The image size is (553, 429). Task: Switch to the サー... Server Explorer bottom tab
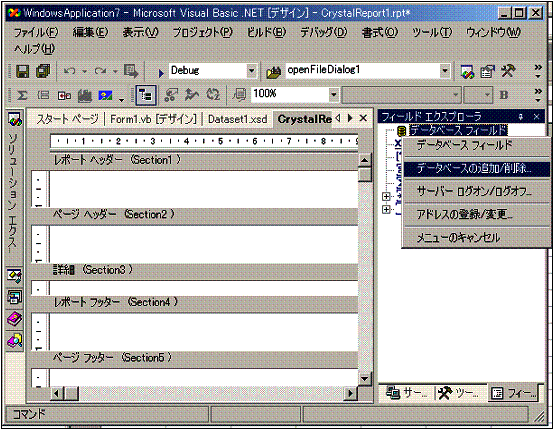(x=407, y=393)
